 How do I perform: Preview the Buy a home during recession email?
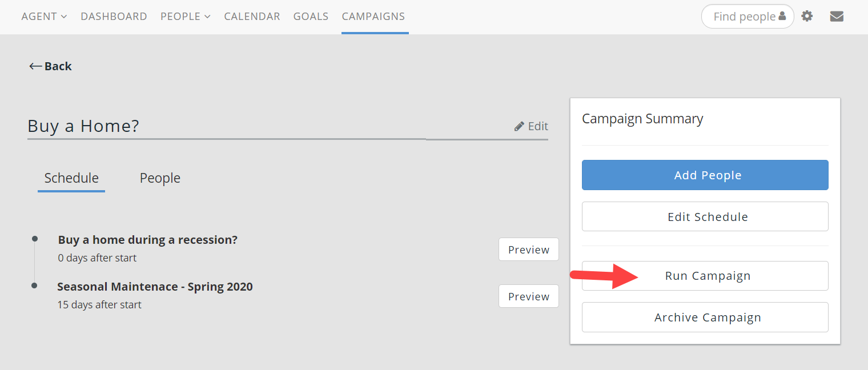click(529, 250)
